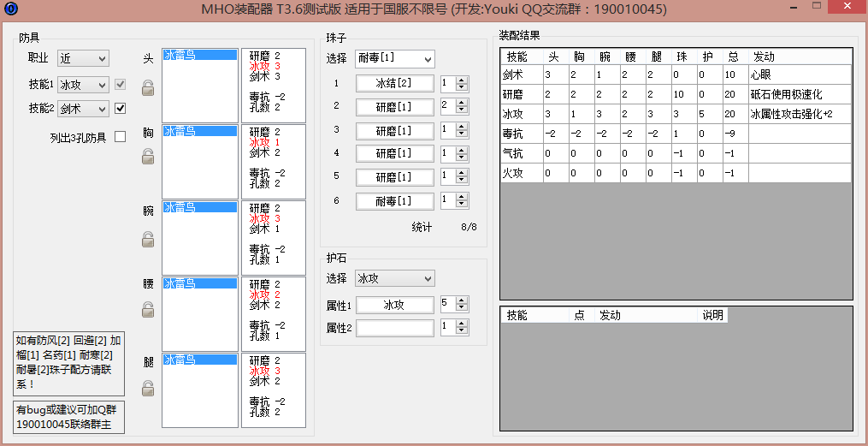The height and width of the screenshot is (446, 868).
Task: Click the app icon in title bar
Action: click(x=11, y=9)
